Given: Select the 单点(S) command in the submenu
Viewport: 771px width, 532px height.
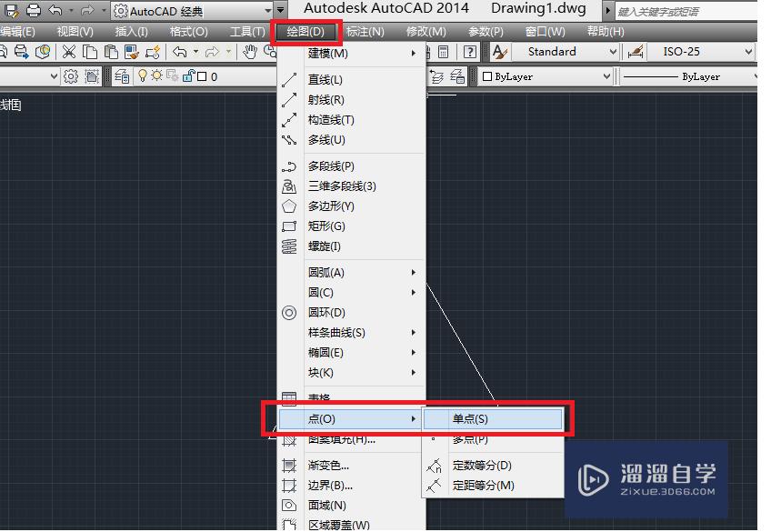Looking at the screenshot, I should point(491,418).
